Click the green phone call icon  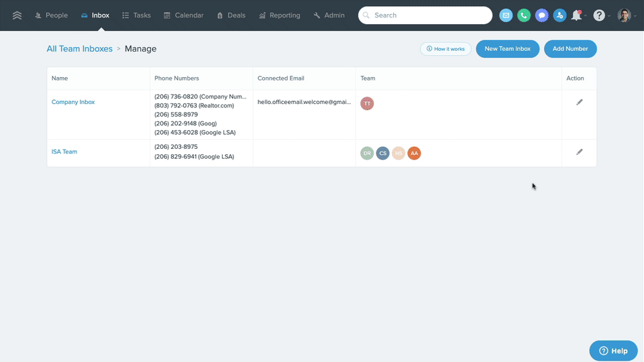pyautogui.click(x=524, y=15)
